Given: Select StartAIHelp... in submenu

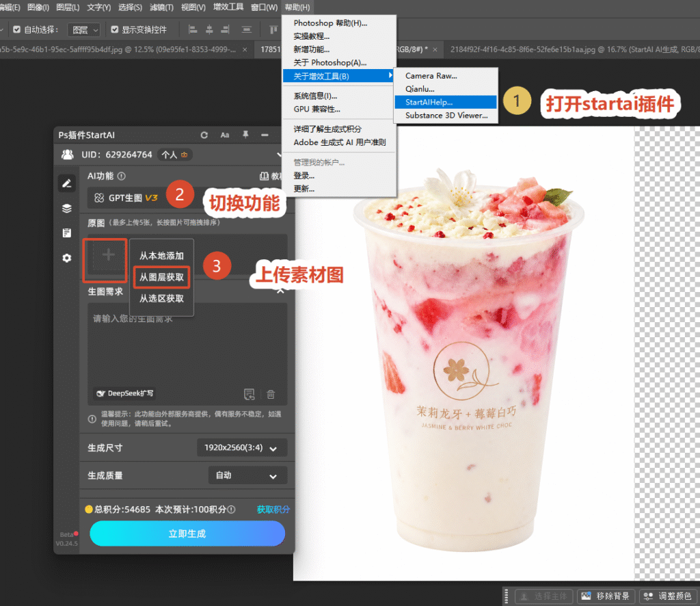Looking at the screenshot, I should pos(446,103).
